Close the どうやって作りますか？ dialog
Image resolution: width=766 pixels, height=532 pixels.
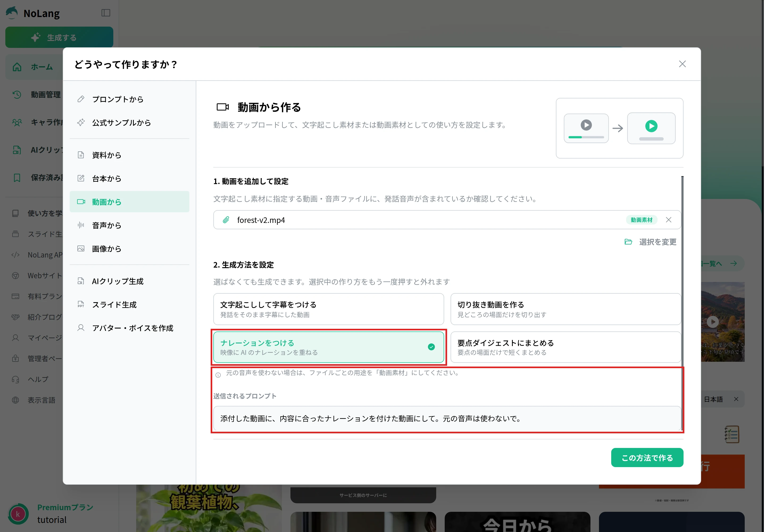(682, 64)
